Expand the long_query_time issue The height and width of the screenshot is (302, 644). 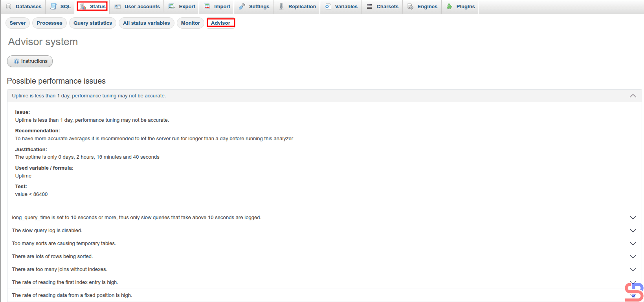pyautogui.click(x=633, y=218)
